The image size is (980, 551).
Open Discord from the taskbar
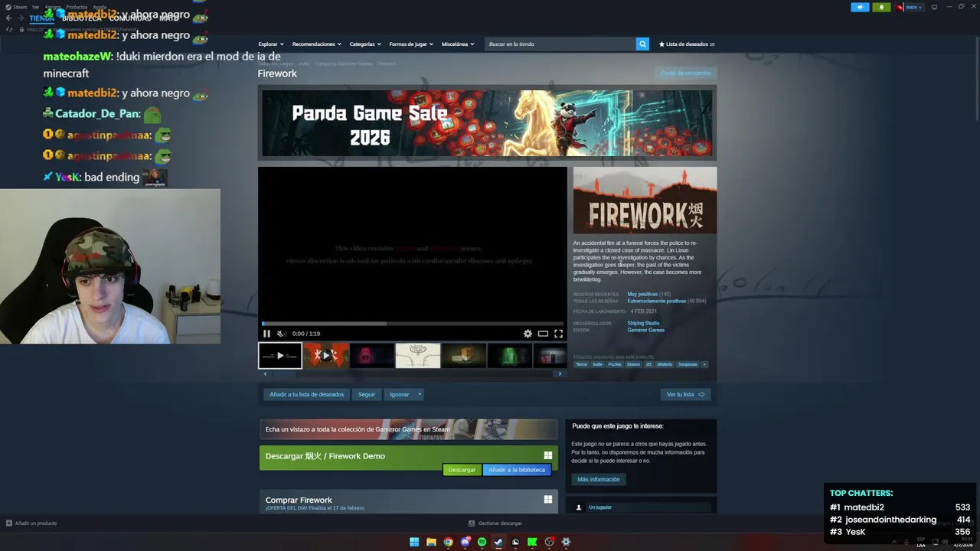point(465,542)
